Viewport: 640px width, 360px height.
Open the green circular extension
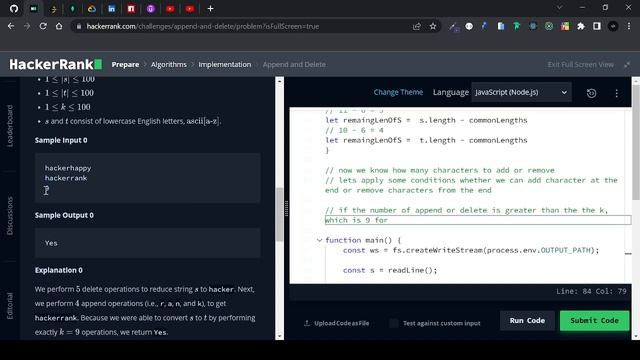[549, 26]
